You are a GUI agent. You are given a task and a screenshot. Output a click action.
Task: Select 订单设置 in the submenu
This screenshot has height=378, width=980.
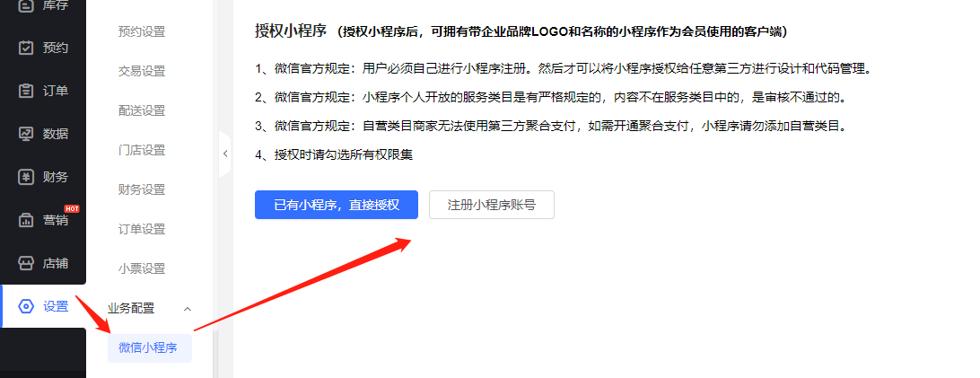[142, 229]
